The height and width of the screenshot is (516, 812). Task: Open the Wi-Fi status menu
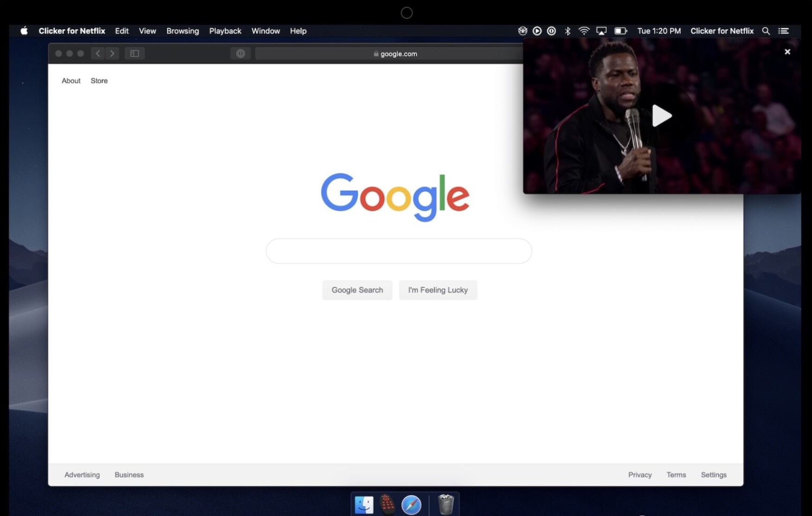(584, 31)
